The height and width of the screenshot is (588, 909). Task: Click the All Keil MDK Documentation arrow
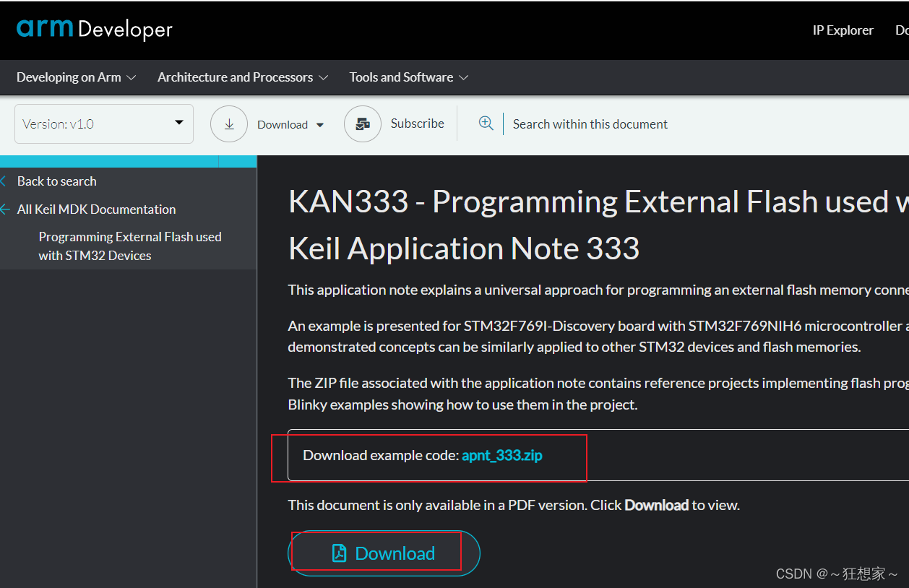tap(4, 209)
